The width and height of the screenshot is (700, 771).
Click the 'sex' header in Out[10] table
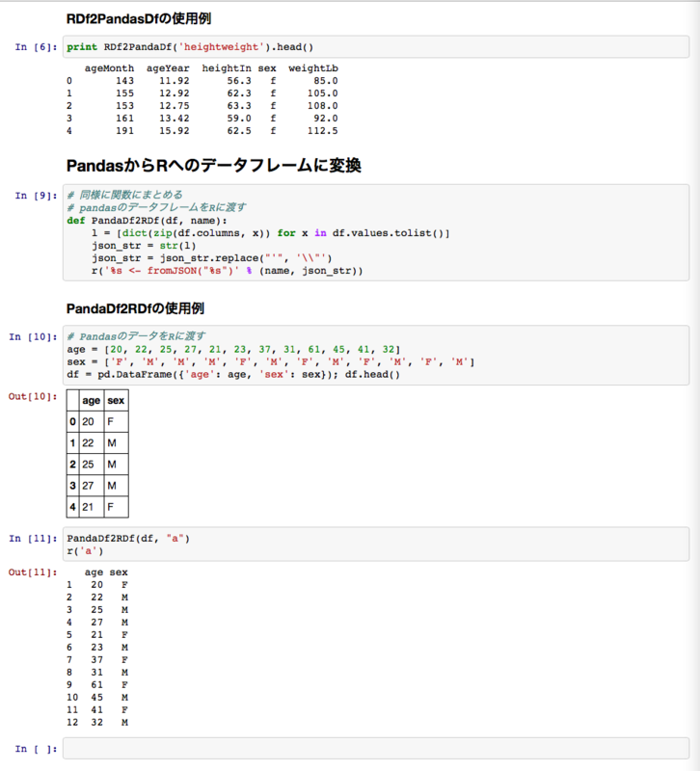(x=116, y=401)
